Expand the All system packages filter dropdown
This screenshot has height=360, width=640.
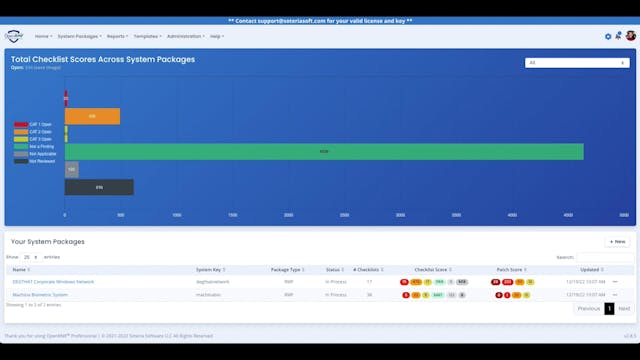(x=577, y=63)
